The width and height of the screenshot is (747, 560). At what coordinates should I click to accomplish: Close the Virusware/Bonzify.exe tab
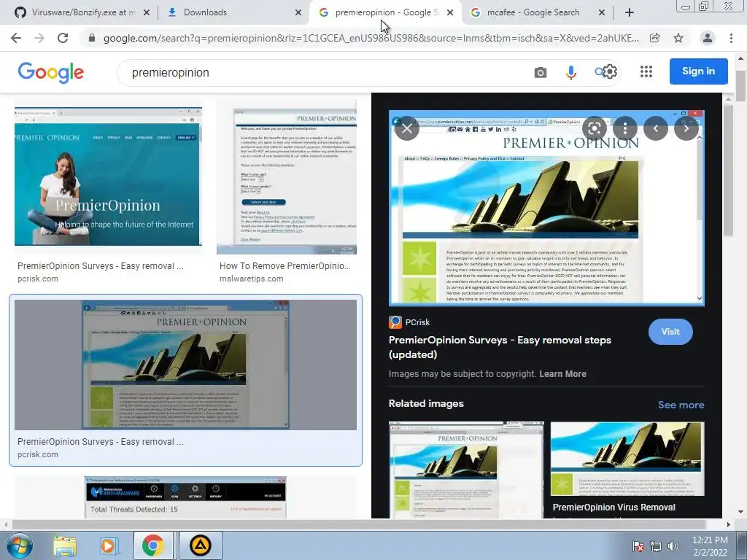click(147, 12)
